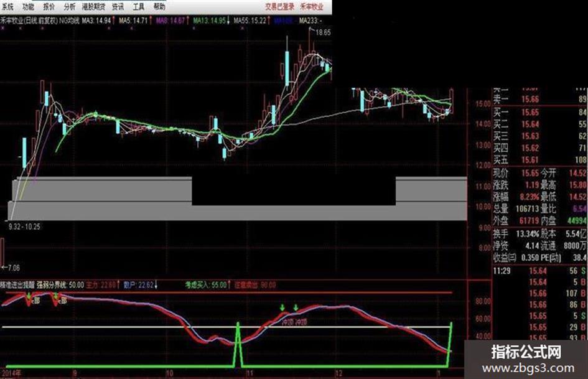Select the PE(动) 38.4 value
This screenshot has width=588, height=379.
point(580,258)
